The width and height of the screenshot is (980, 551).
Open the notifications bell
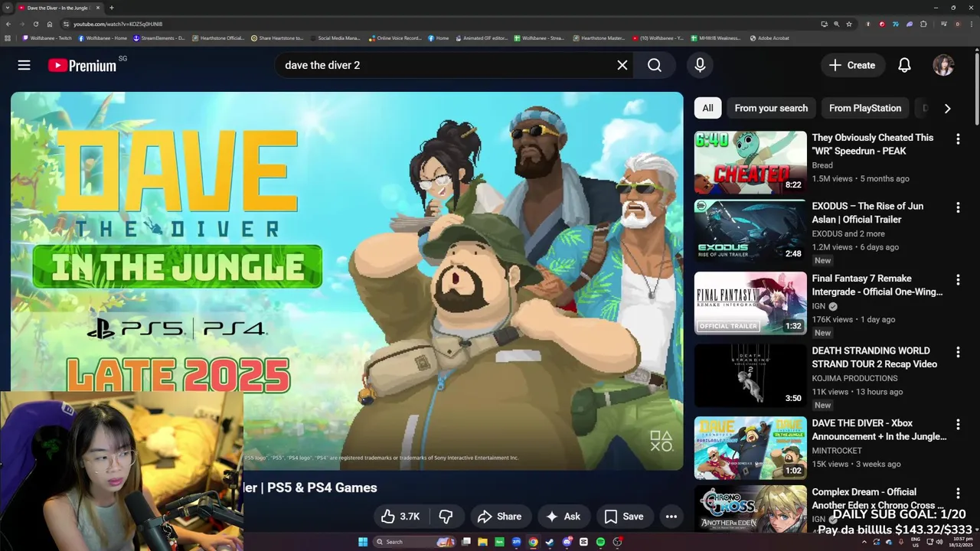click(904, 65)
